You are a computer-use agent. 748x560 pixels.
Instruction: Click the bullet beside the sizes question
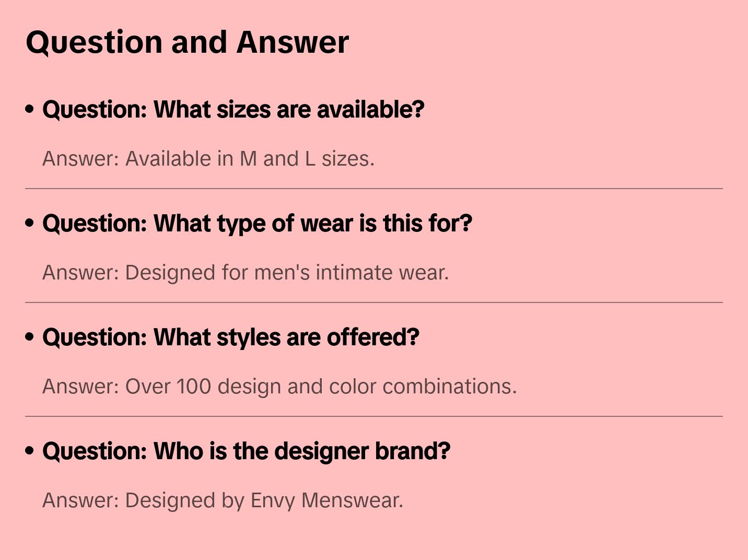coord(30,110)
